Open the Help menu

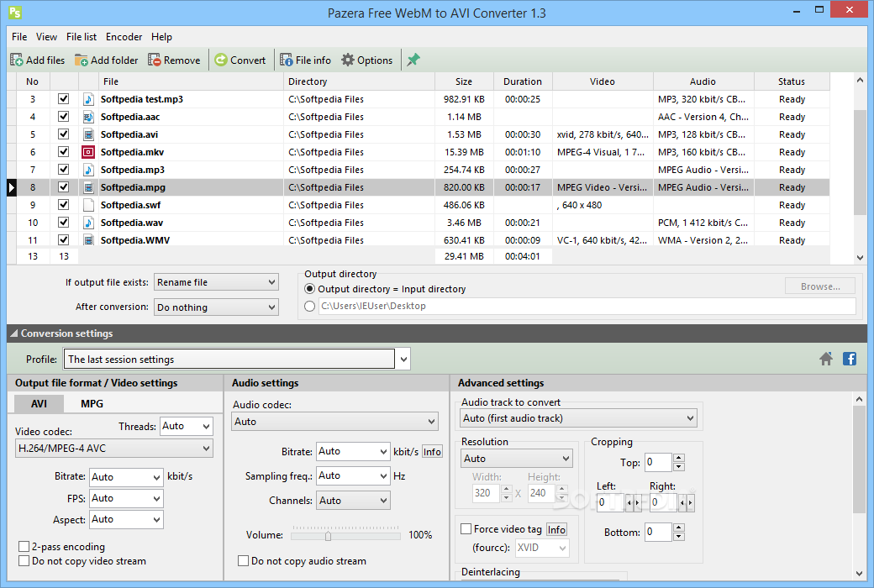pyautogui.click(x=161, y=37)
